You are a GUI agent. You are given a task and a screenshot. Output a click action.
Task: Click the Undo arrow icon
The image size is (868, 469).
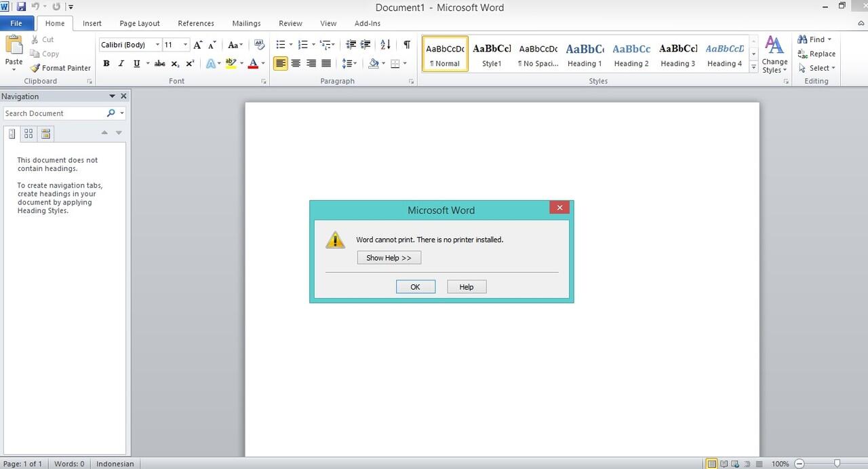[35, 7]
